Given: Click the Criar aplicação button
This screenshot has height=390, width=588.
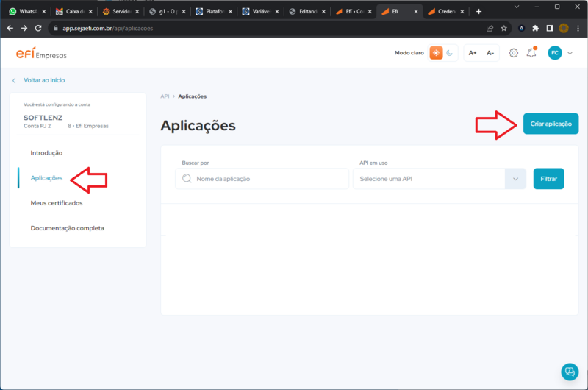Looking at the screenshot, I should [x=551, y=124].
